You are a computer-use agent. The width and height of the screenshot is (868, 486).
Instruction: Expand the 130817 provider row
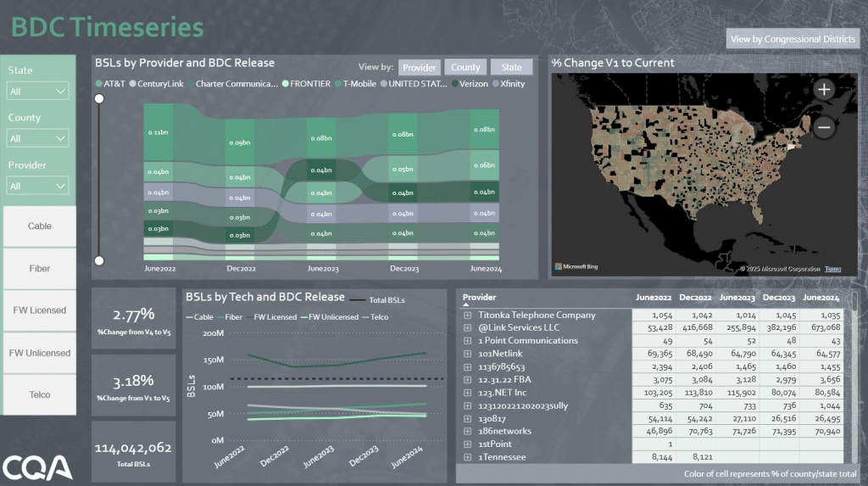click(468, 418)
